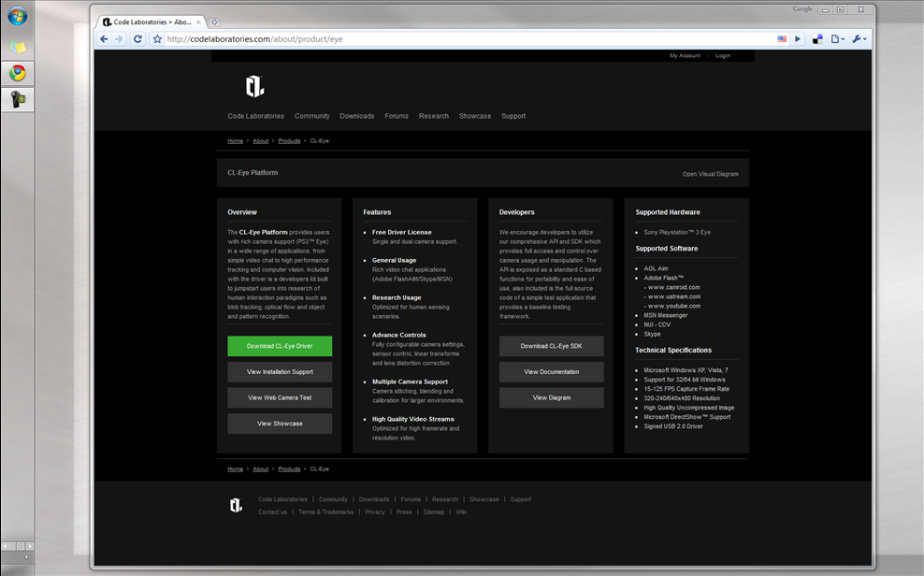Click Signed USB 2.0 Driver specification

(673, 426)
